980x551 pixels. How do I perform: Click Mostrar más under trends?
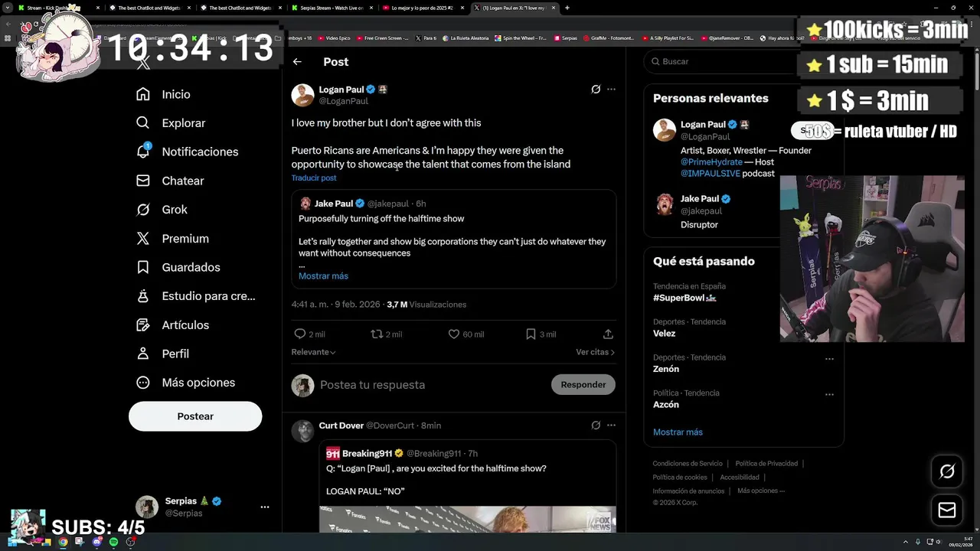tap(678, 432)
